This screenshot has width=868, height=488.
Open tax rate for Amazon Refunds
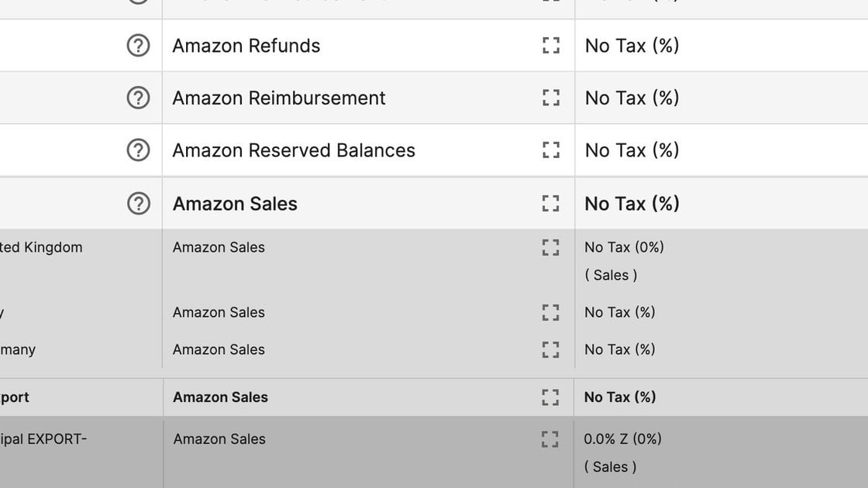point(632,46)
